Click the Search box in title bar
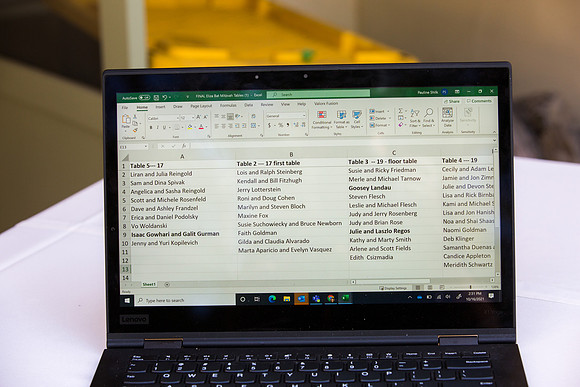Image resolution: width=580 pixels, height=387 pixels. [x=318, y=94]
